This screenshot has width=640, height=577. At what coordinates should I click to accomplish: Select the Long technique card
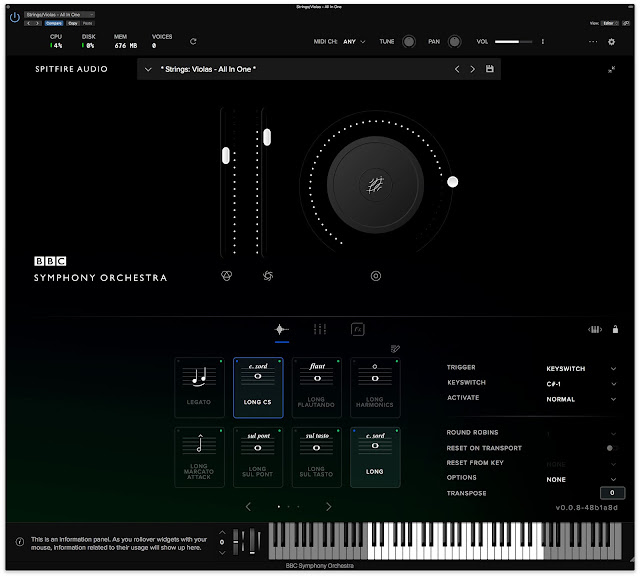tap(375, 457)
